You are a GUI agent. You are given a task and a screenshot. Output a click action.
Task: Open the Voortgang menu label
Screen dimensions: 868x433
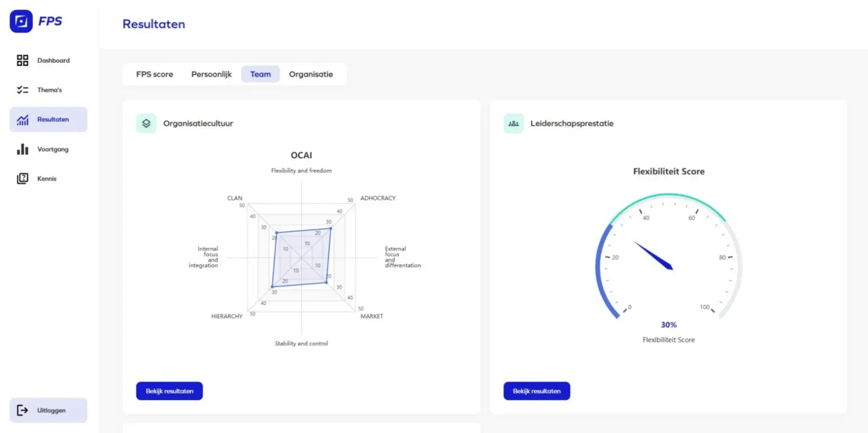pos(53,149)
